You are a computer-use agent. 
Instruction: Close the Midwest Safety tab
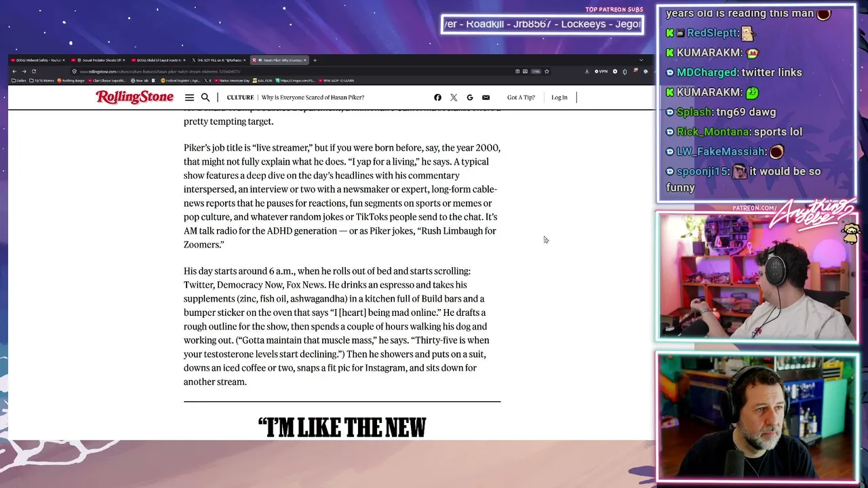click(64, 60)
